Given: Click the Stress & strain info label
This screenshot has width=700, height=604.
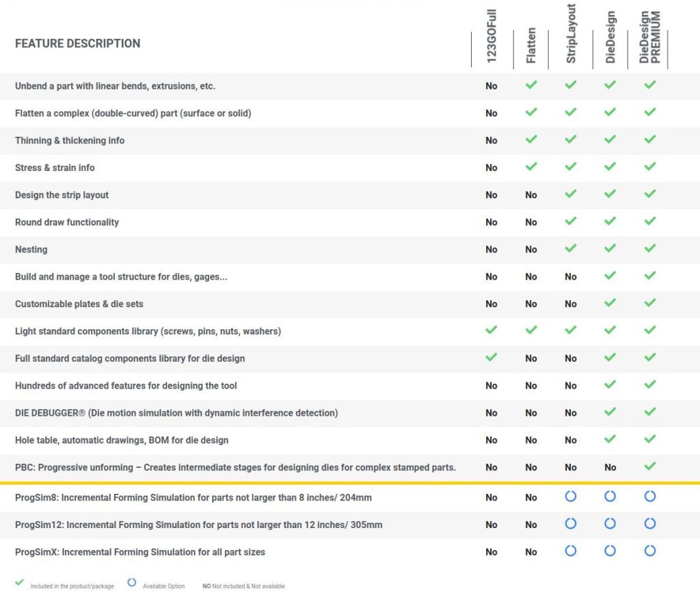Looking at the screenshot, I should click(x=55, y=168).
